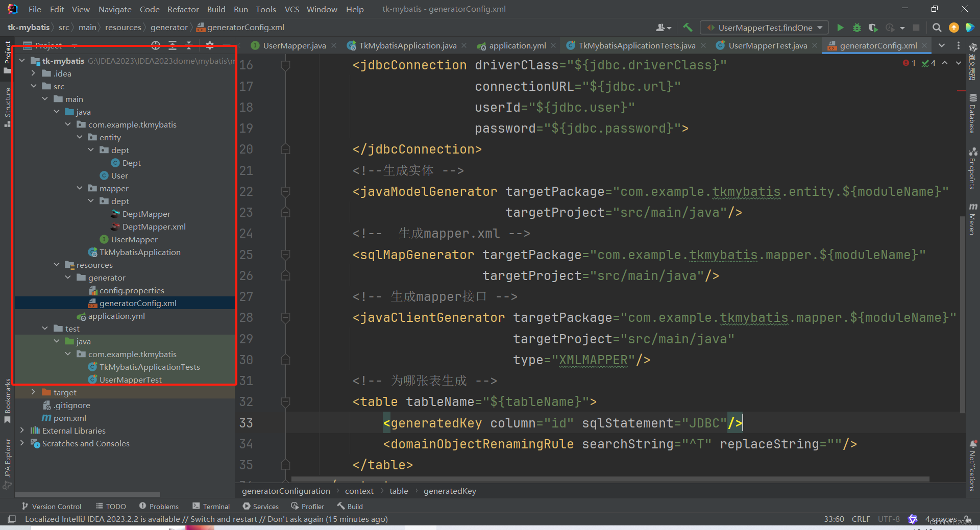Open the Refactor menu

coord(183,9)
